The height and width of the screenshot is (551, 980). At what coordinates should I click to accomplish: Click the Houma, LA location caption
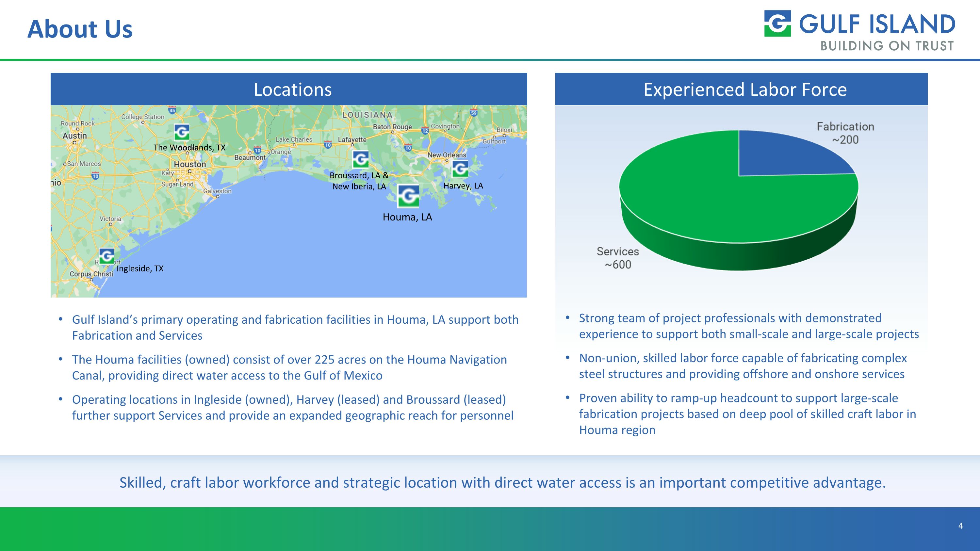(407, 217)
